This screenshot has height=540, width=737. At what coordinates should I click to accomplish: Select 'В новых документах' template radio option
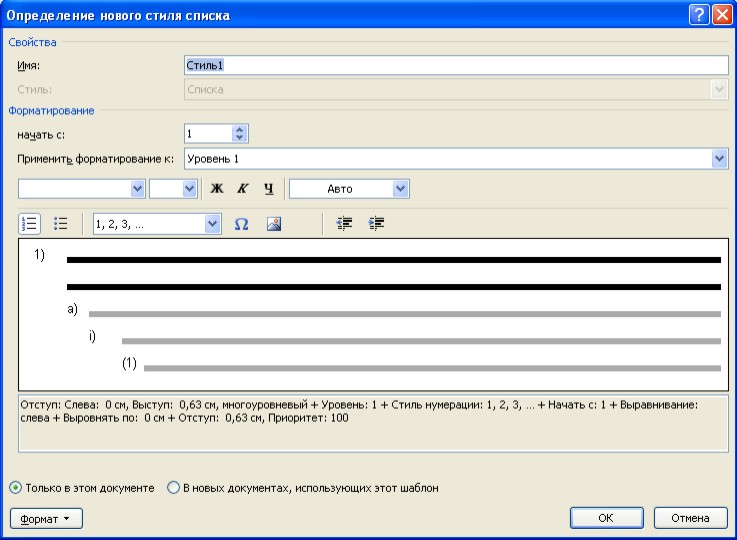pyautogui.click(x=173, y=488)
